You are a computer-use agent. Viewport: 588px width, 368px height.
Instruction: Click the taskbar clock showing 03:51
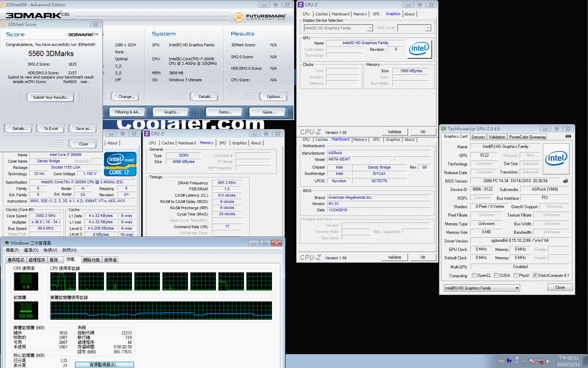568,361
